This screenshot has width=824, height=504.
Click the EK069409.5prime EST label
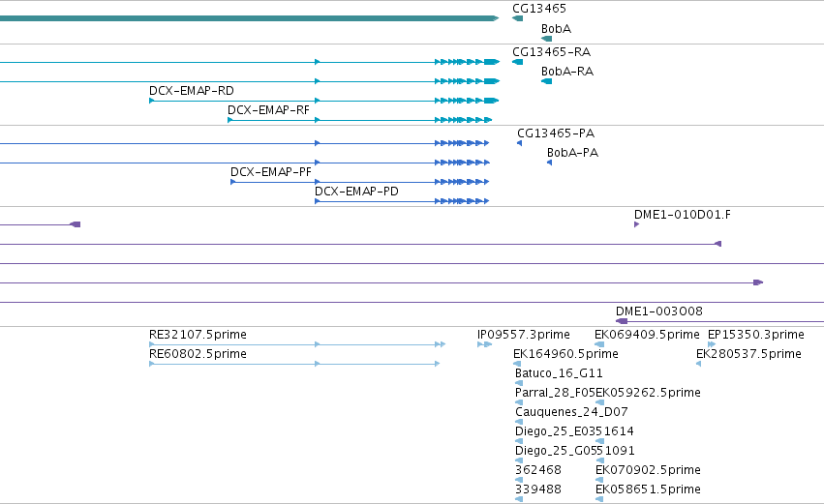pyautogui.click(x=647, y=335)
